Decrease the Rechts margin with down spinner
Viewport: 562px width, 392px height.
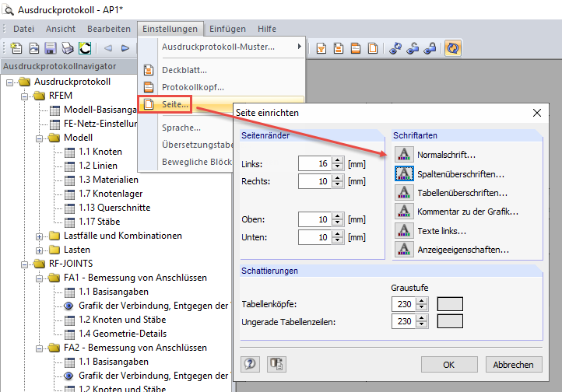point(338,185)
